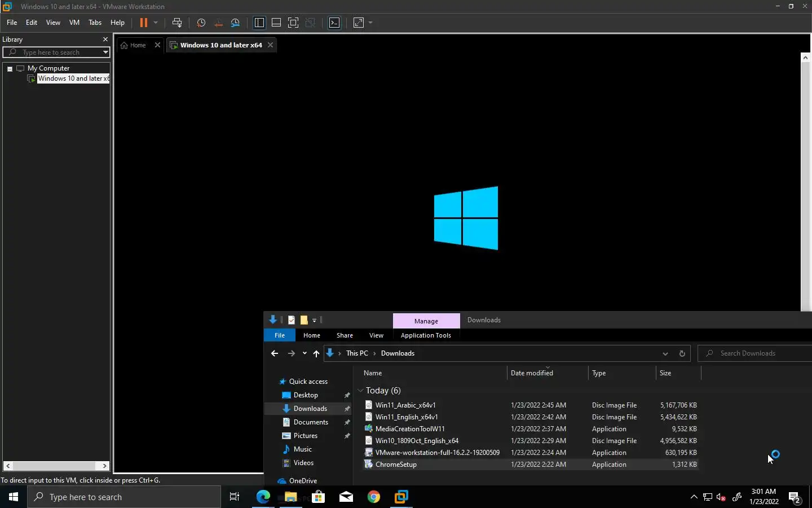Open Quick access in the navigation pane
Image resolution: width=812 pixels, height=508 pixels.
point(308,382)
